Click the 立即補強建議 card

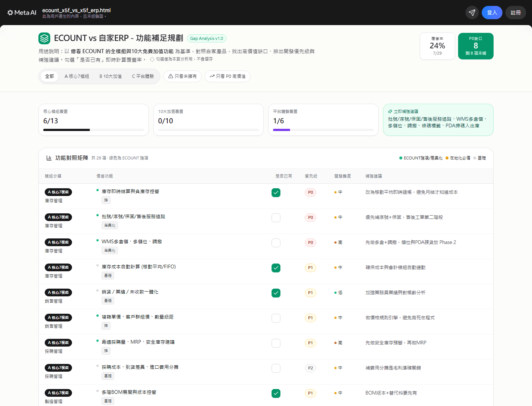point(438,120)
